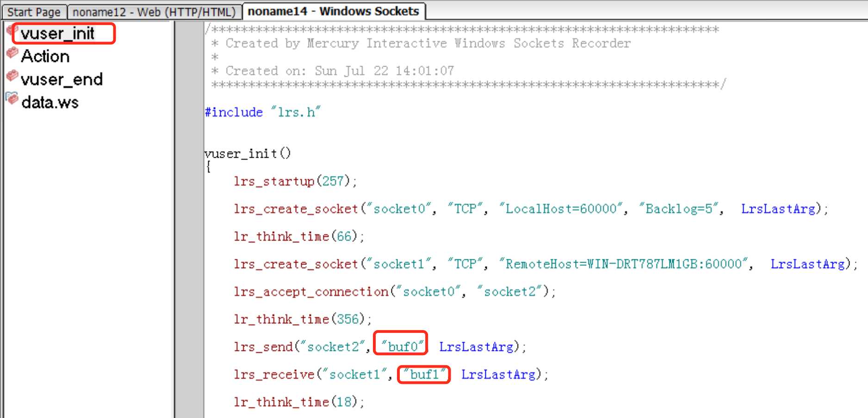Click the lrs_accept_connection function name
The height and width of the screenshot is (418, 868).
(x=311, y=291)
